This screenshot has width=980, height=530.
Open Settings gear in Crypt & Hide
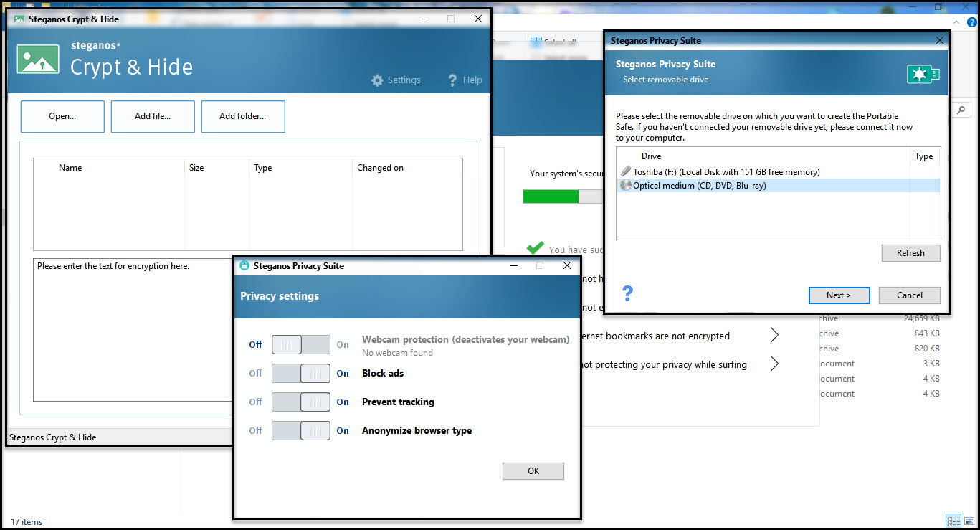tap(377, 80)
